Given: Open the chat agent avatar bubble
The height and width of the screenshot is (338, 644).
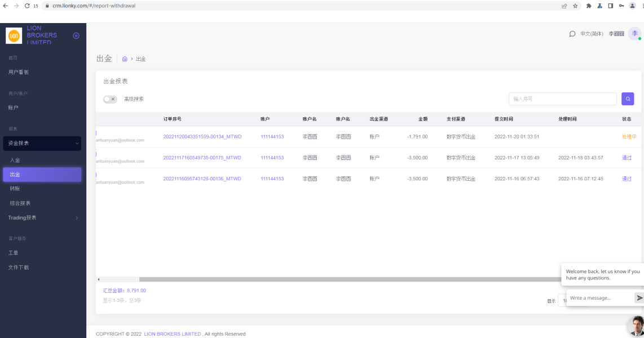Looking at the screenshot, I should [x=636, y=325].
